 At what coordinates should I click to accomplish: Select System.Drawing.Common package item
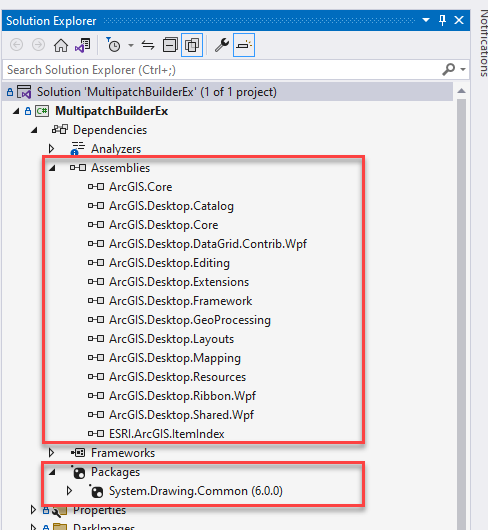point(196,491)
